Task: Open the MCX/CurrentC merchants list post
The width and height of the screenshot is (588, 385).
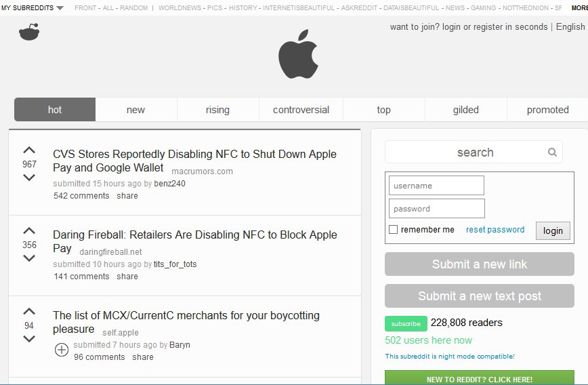Action: tap(186, 322)
